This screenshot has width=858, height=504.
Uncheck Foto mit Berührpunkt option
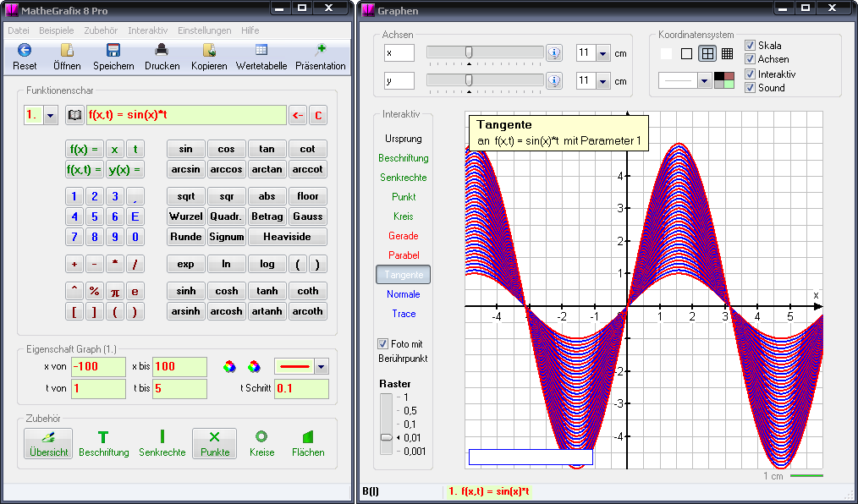(x=382, y=344)
